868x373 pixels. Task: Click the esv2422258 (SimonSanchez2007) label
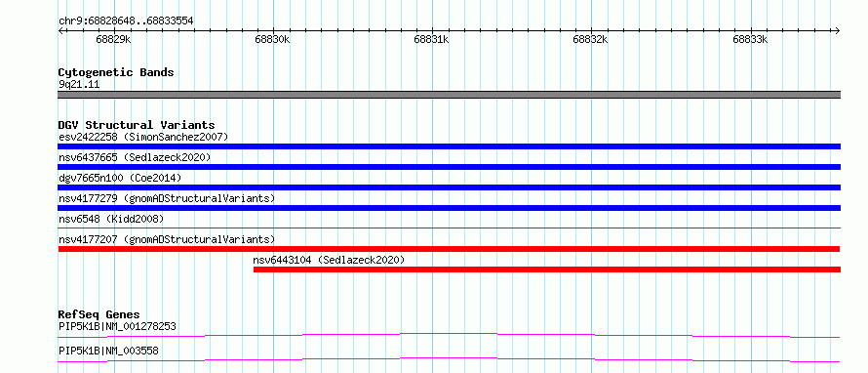tap(143, 137)
